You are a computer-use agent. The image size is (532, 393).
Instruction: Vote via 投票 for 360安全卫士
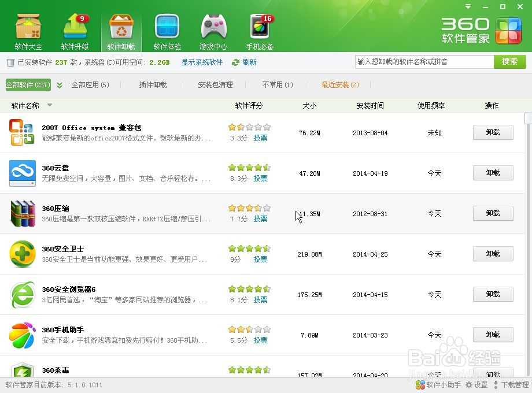pos(260,259)
